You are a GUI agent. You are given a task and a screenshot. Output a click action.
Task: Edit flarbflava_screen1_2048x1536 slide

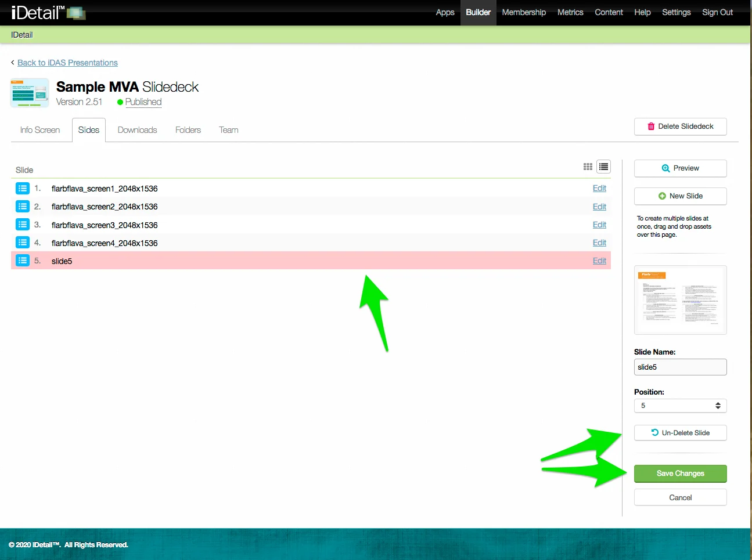[599, 189]
